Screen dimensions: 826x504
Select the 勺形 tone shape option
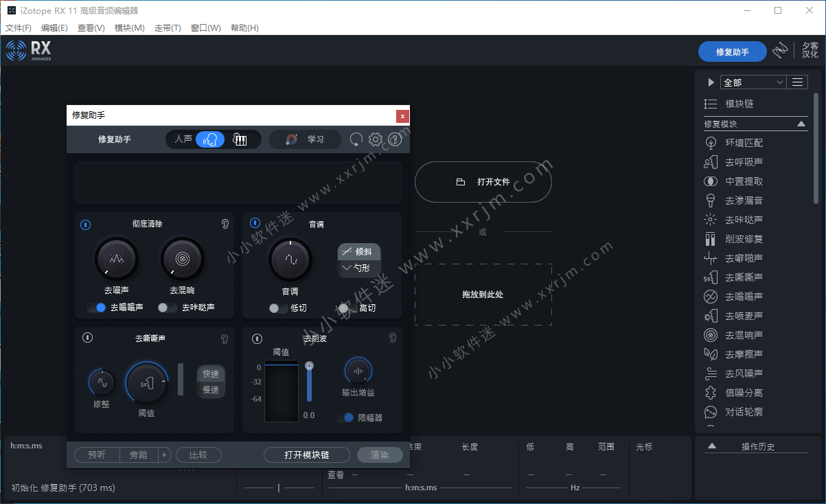click(358, 268)
